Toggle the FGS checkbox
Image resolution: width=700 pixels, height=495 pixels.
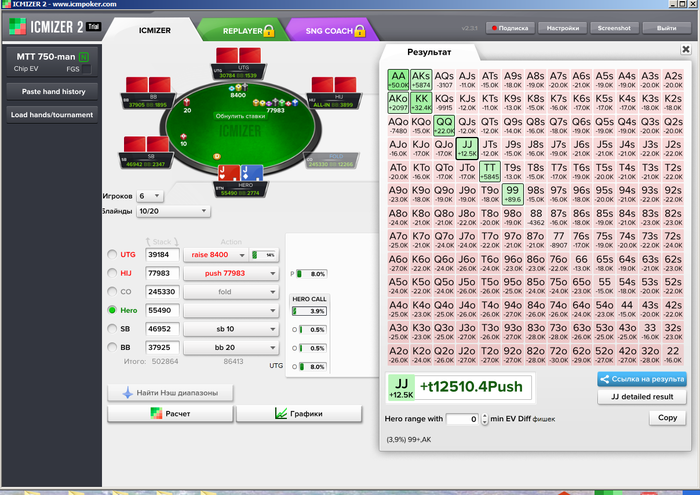[87, 69]
